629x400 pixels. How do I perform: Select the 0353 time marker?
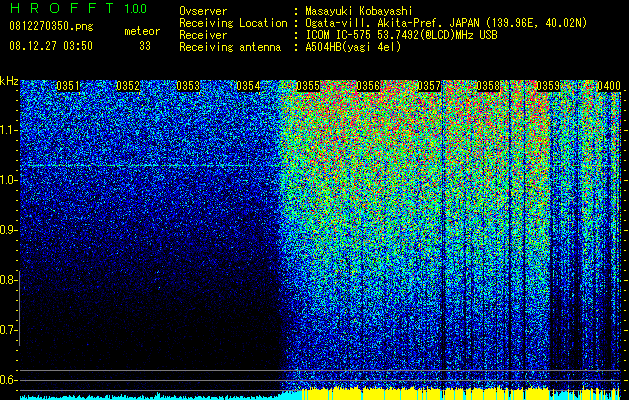[188, 86]
